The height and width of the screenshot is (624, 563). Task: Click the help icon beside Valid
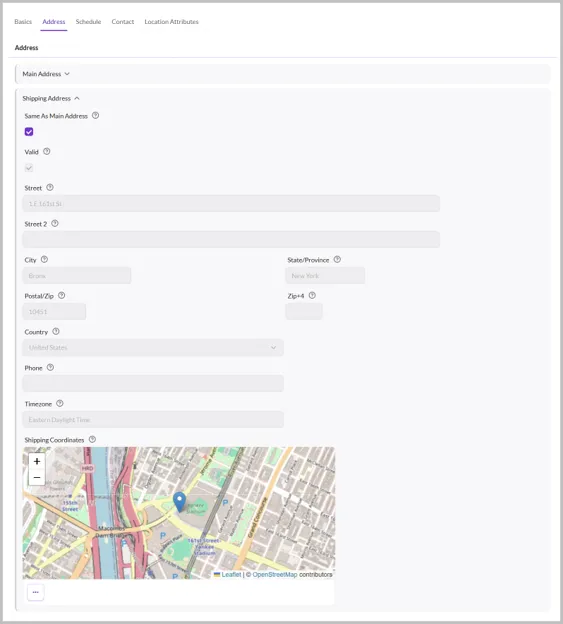47,151
